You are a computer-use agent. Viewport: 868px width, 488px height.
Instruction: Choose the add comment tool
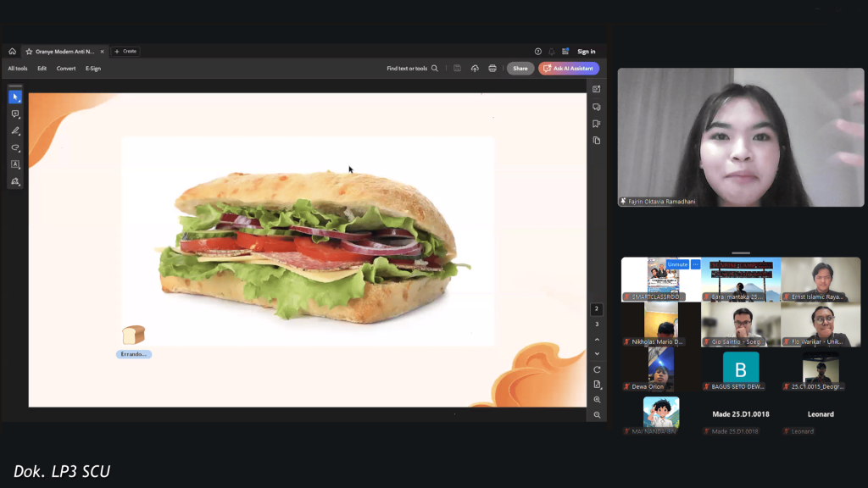(15, 114)
